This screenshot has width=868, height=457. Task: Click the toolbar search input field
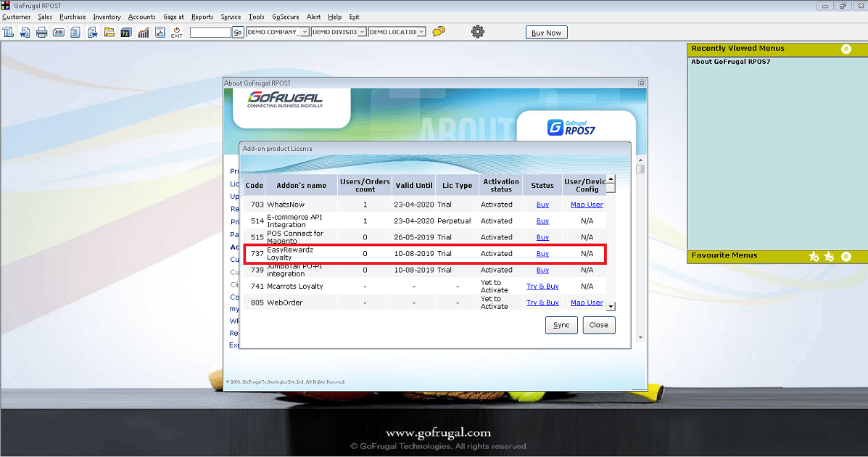pos(210,32)
